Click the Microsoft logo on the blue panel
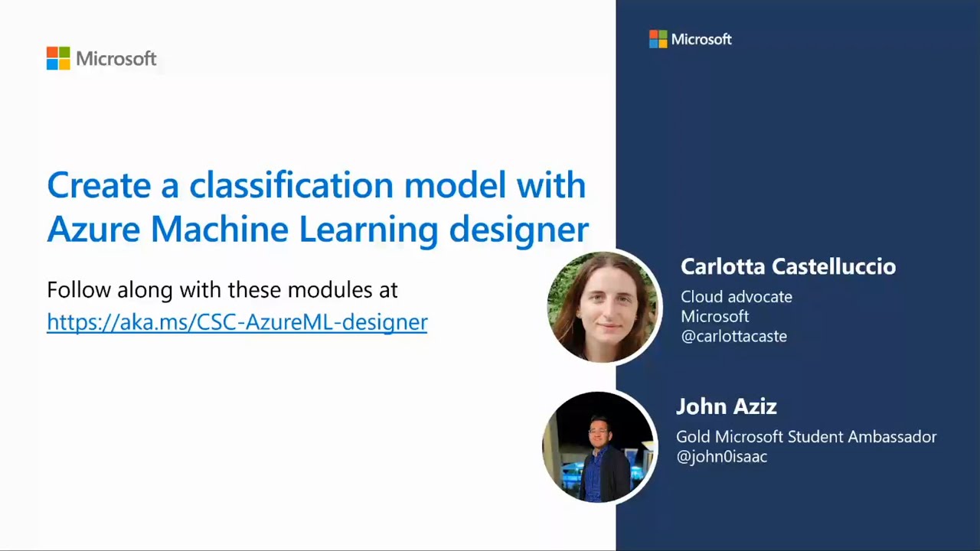This screenshot has width=980, height=551. [690, 39]
